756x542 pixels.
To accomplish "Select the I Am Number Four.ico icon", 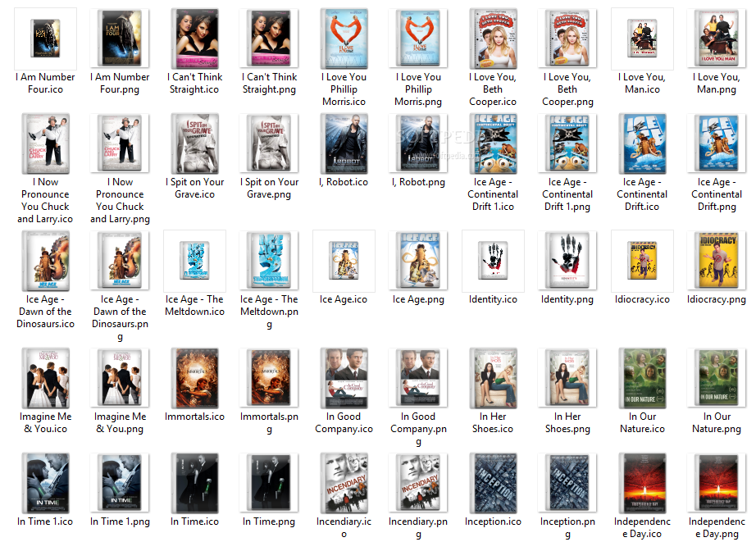I will click(x=45, y=39).
